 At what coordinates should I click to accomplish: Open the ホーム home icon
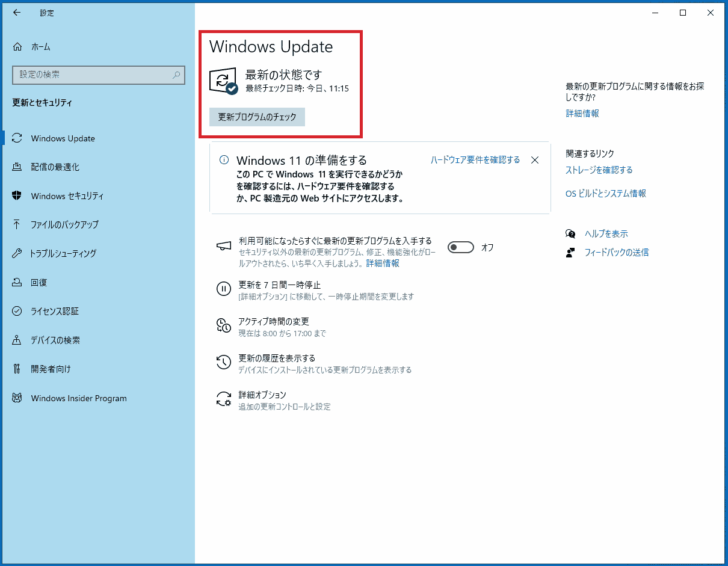coord(17,47)
